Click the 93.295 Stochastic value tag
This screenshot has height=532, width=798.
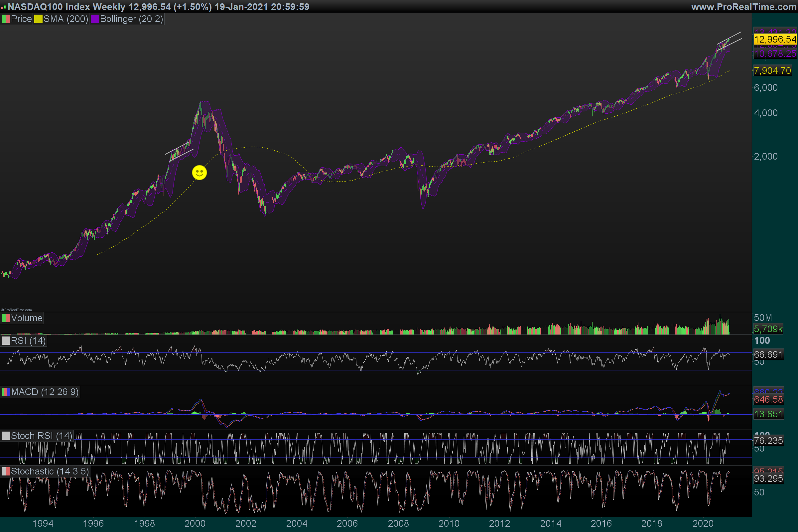[x=768, y=479]
